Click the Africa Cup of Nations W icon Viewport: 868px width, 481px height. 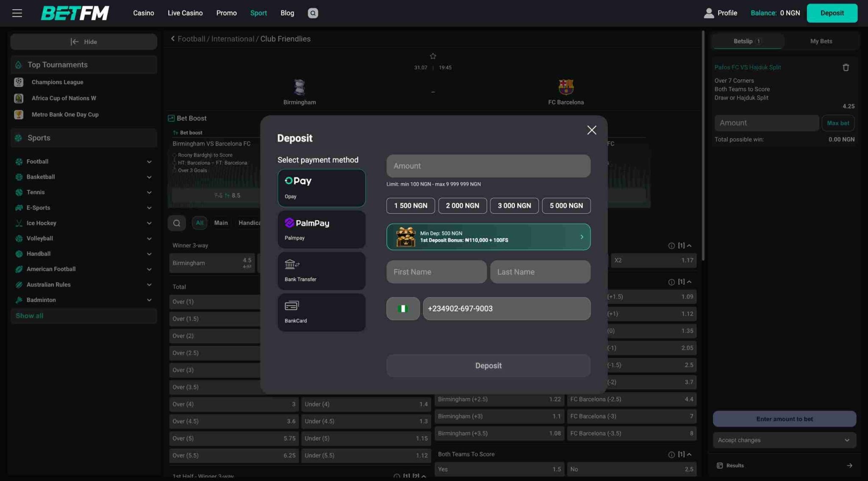click(19, 98)
